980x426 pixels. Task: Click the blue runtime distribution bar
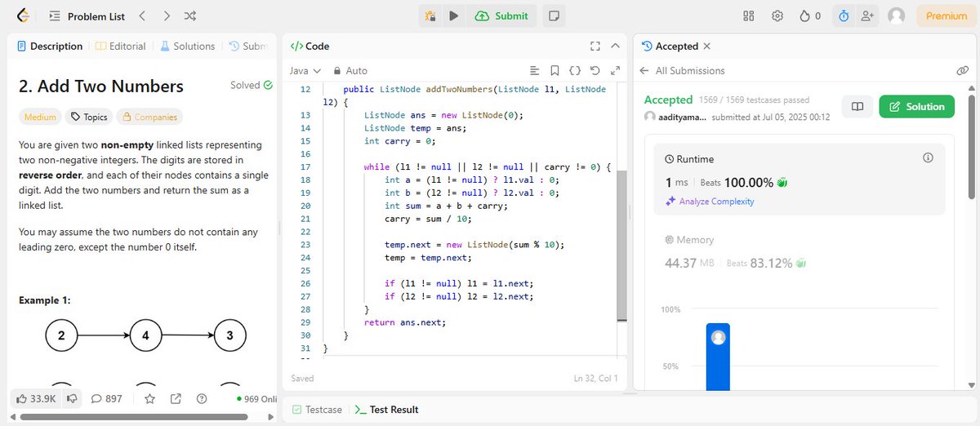pos(718,356)
